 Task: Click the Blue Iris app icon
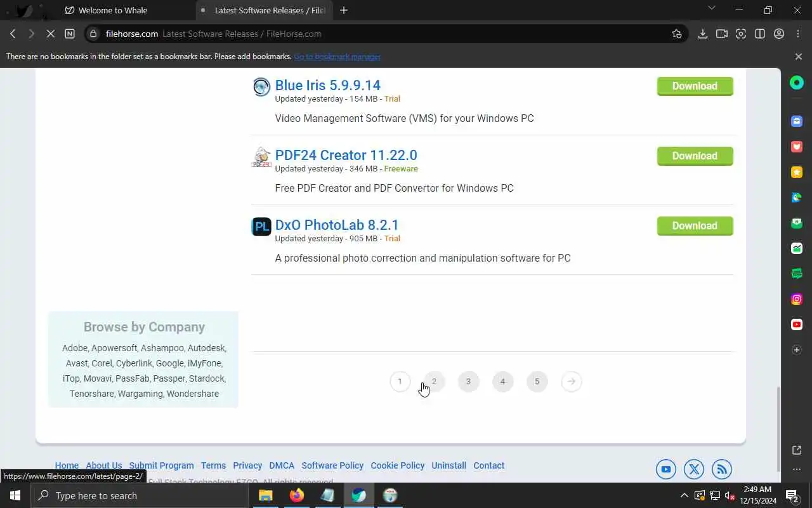point(261,86)
